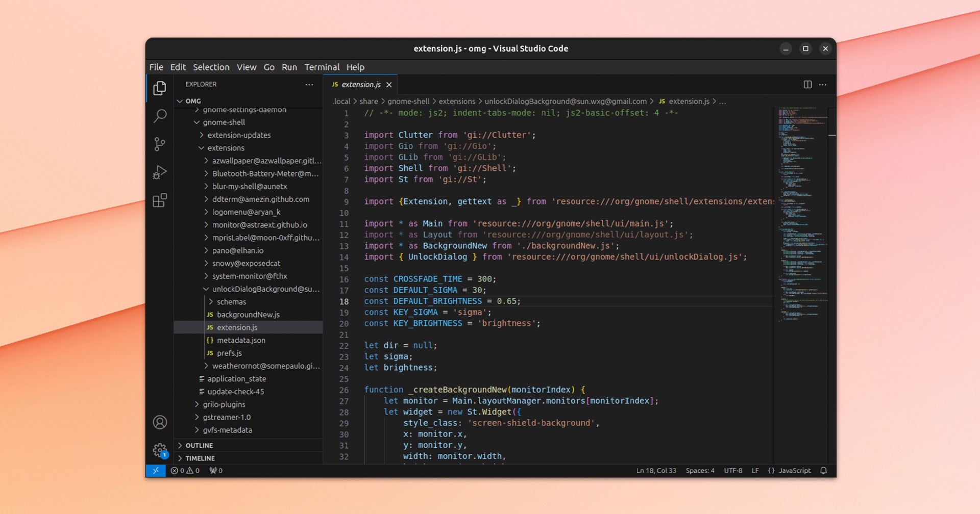Open the Terminal menu

coord(322,67)
